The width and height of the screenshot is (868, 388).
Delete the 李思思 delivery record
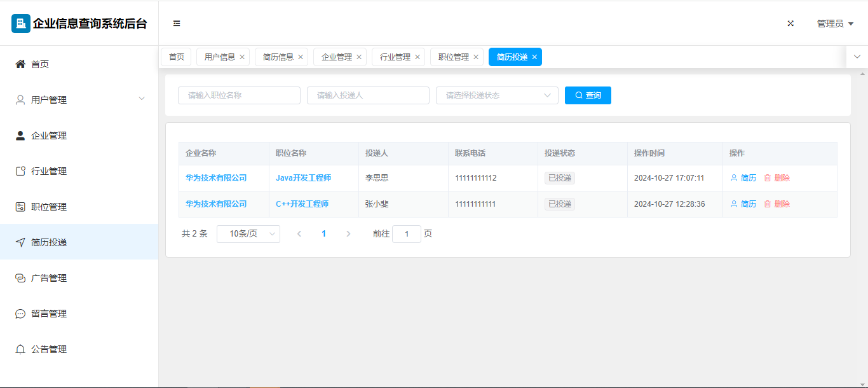(x=776, y=178)
